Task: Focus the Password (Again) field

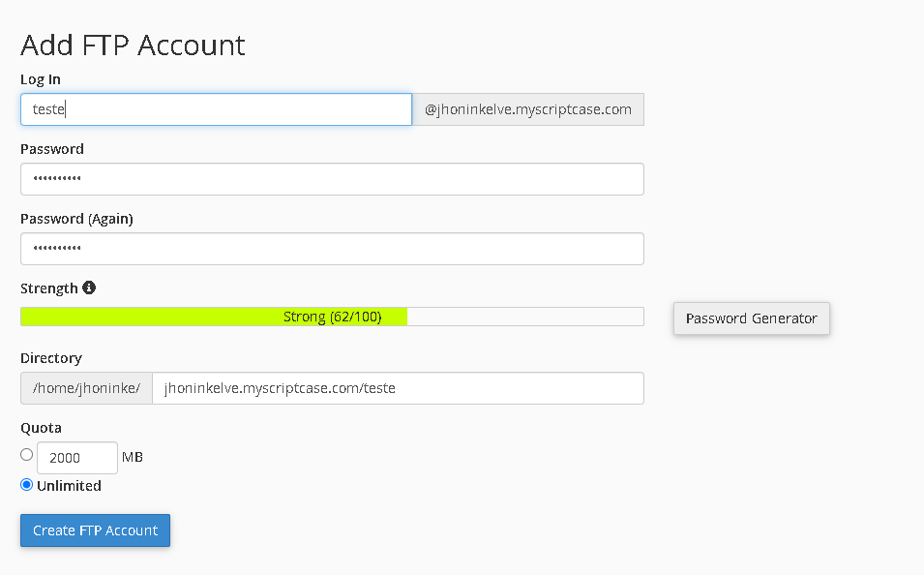Action: [x=333, y=248]
